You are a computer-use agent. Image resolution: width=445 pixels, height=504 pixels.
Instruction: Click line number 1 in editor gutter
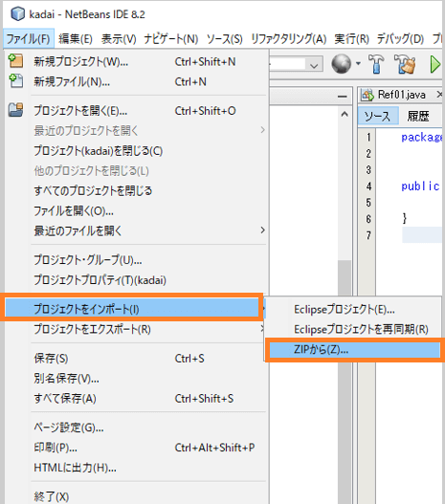point(368,138)
